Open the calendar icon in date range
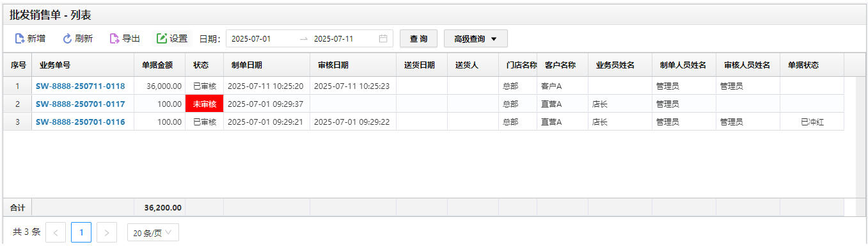Viewport: 868px width, 247px height. click(383, 38)
